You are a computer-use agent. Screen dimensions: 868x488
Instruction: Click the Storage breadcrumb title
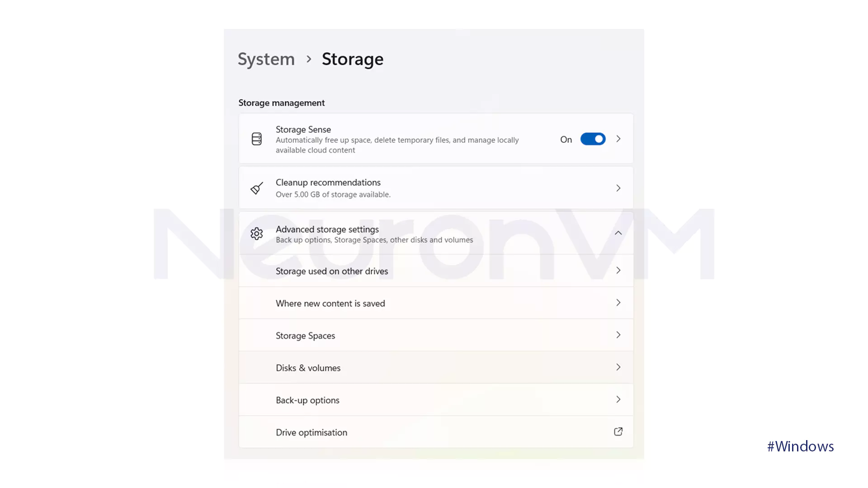click(x=353, y=59)
